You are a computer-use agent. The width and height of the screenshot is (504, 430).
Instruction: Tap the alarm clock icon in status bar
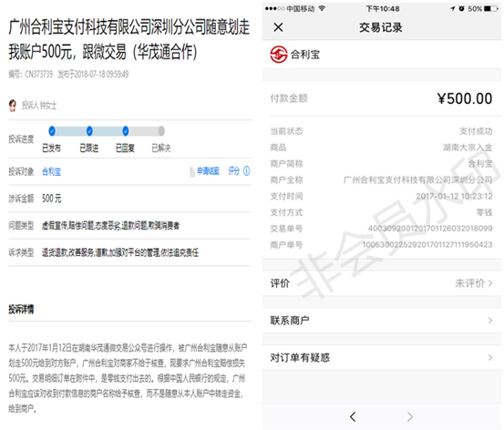(461, 9)
